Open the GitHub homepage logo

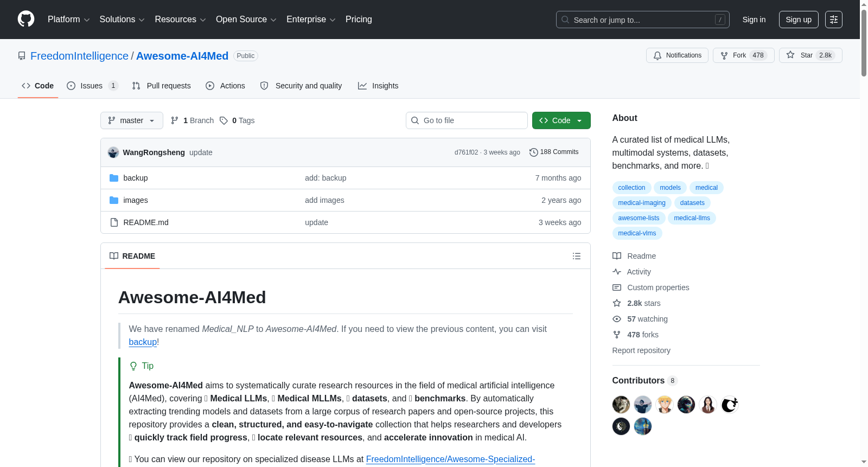[26, 19]
